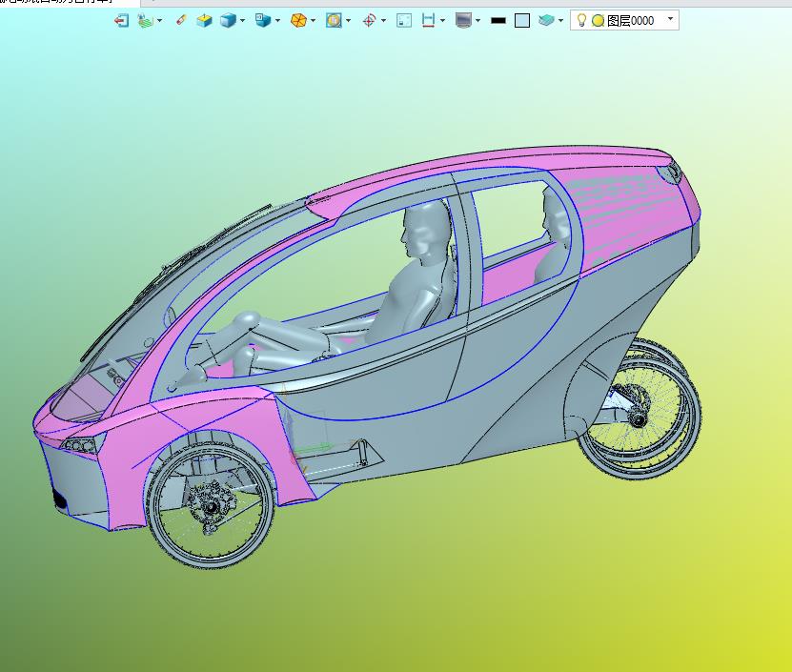Expand the dropdown arrow beside the blue cube
Screen dimensions: 792x672
click(242, 20)
